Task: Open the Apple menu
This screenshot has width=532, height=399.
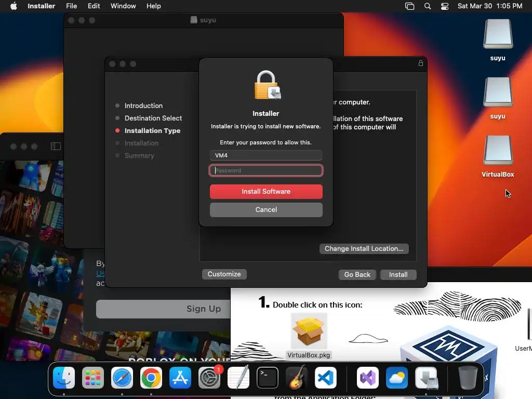Action: 14,6
